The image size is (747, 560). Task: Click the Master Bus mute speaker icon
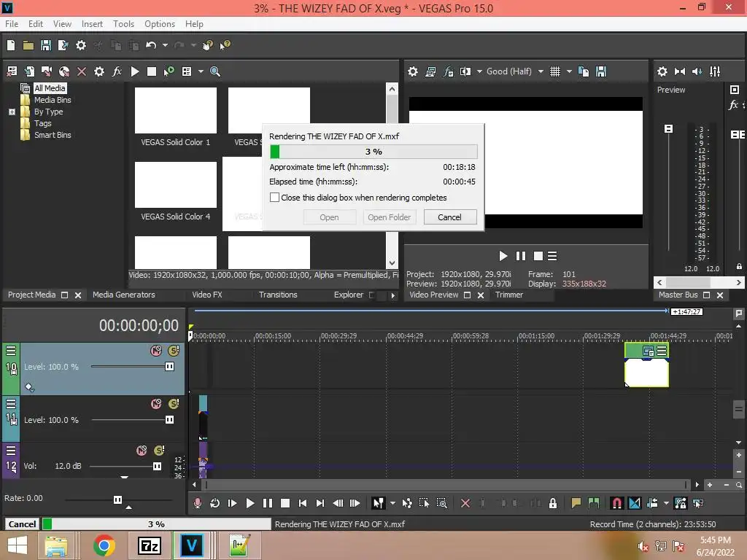(x=697, y=71)
